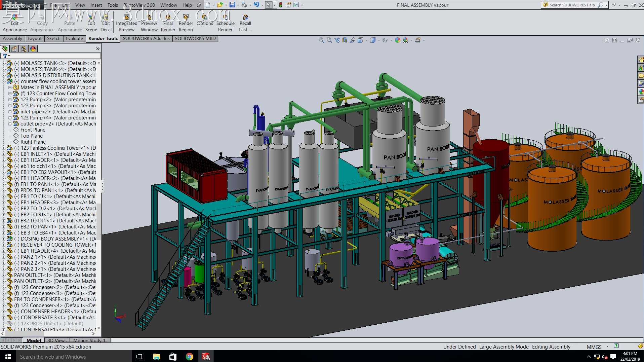Switch to the Sketch tab
The width and height of the screenshot is (644, 362).
pos(53,39)
